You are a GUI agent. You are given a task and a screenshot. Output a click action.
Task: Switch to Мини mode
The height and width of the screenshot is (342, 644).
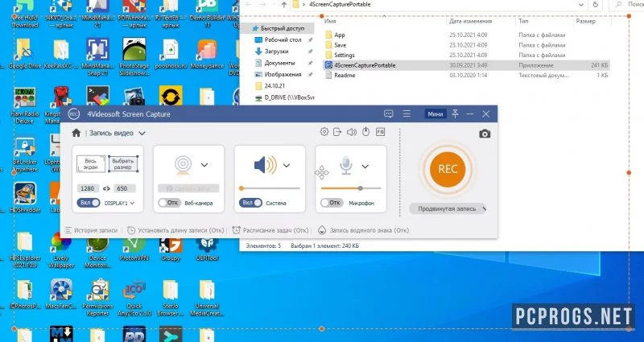click(436, 114)
